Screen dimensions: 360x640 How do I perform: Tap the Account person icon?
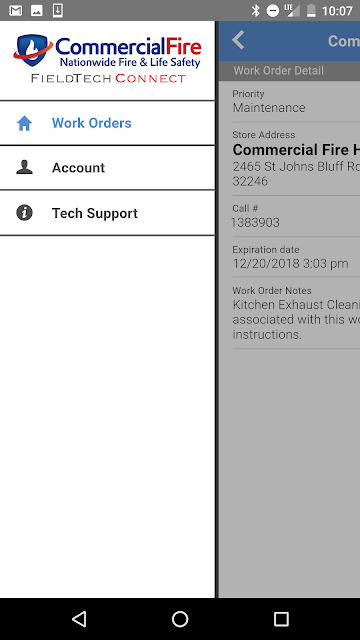(x=24, y=167)
